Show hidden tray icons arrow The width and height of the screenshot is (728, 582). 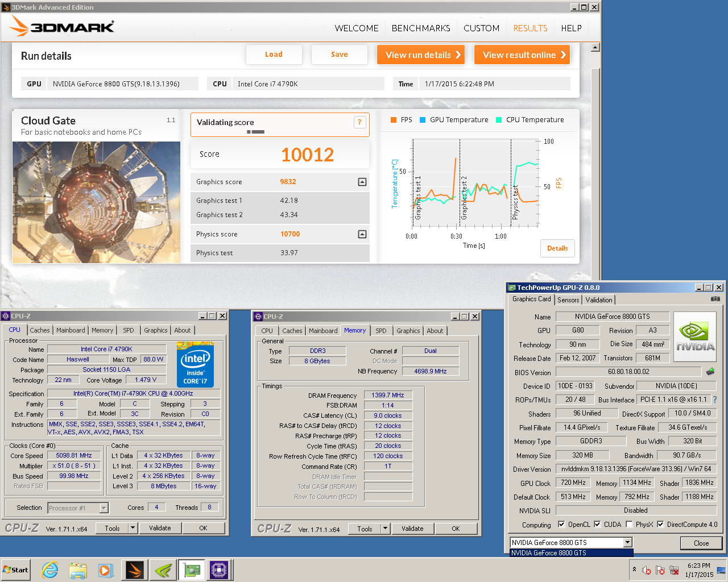pyautogui.click(x=634, y=569)
